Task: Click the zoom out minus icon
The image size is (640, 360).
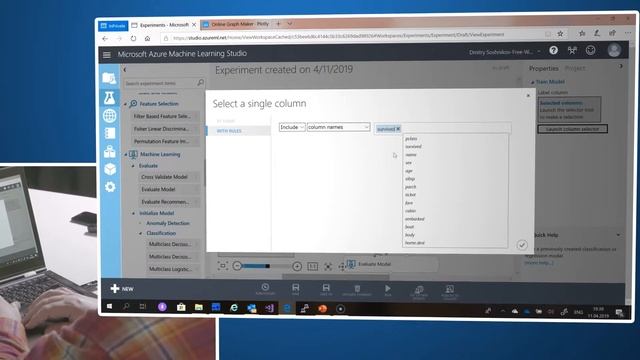Action: click(237, 266)
